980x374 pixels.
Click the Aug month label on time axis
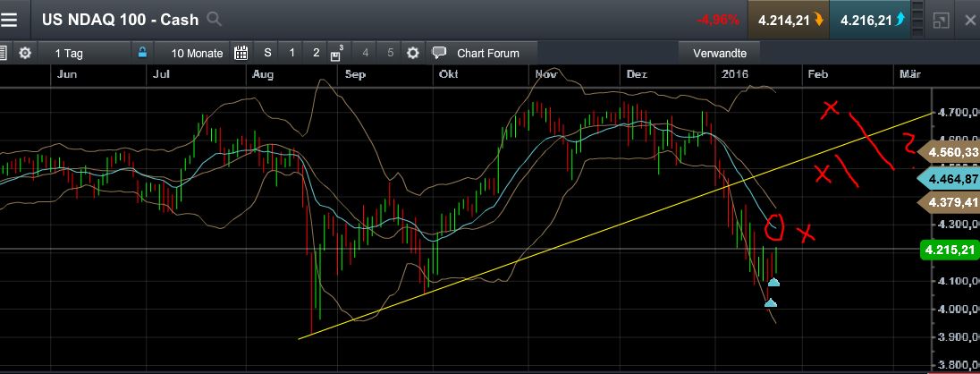click(263, 74)
